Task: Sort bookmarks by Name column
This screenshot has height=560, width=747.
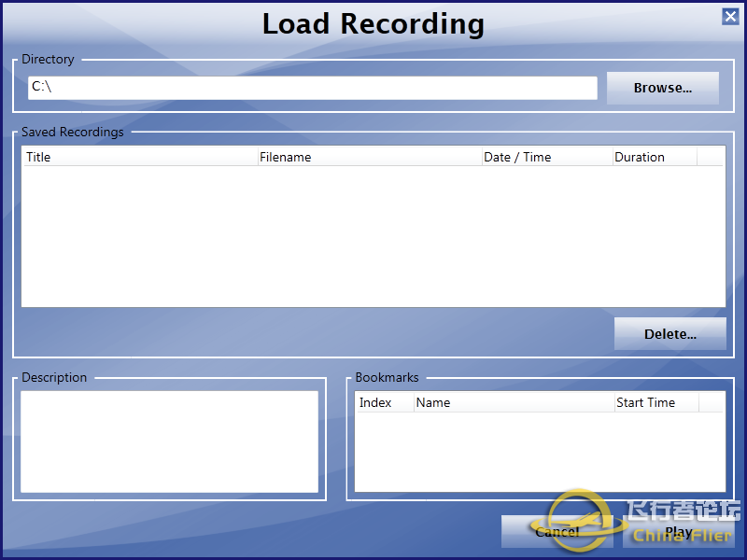Action: (x=514, y=402)
